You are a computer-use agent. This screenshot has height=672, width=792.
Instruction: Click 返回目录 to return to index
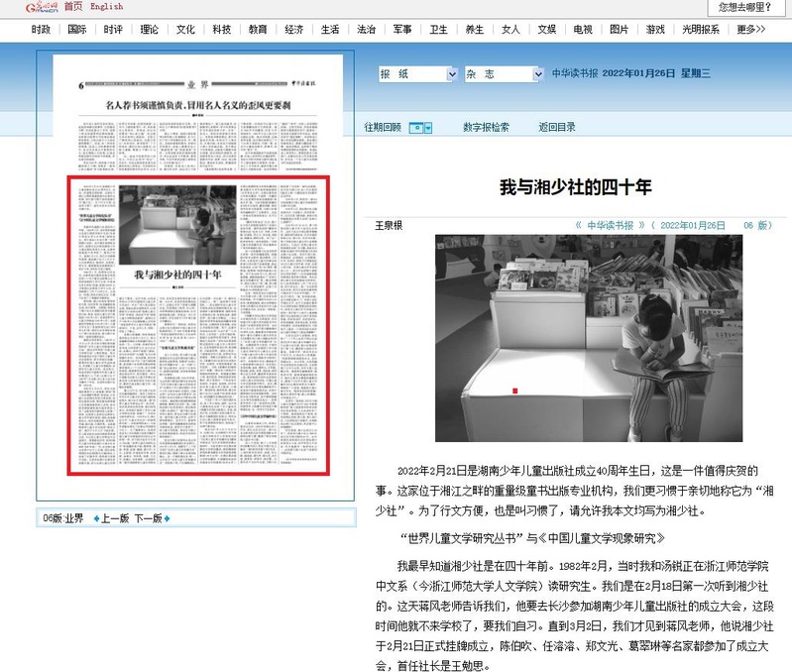point(557,128)
